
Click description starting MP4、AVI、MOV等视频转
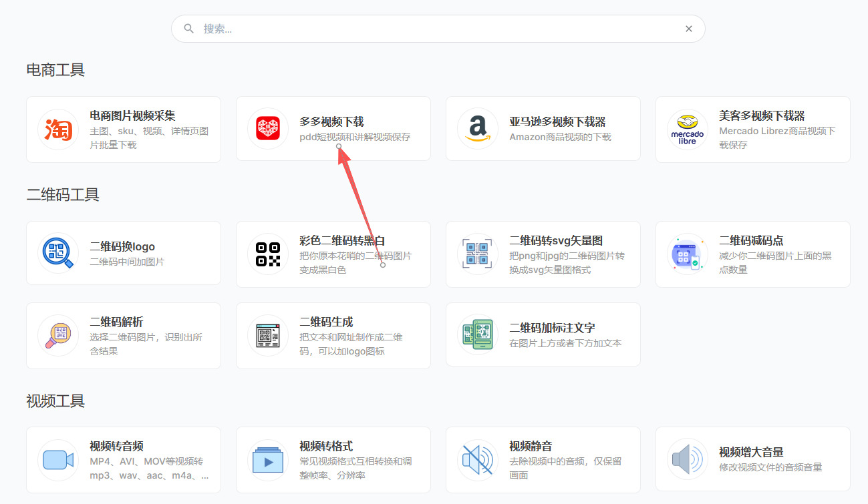(149, 469)
